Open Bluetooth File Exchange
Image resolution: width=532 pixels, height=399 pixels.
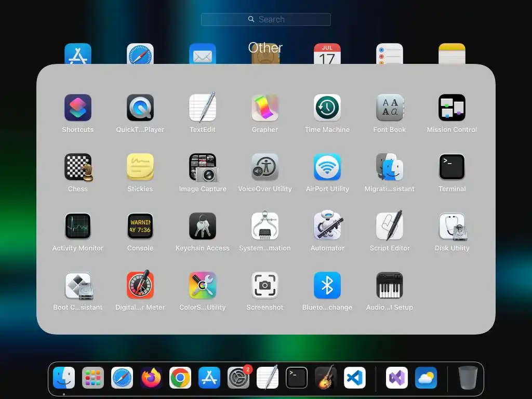pos(327,286)
